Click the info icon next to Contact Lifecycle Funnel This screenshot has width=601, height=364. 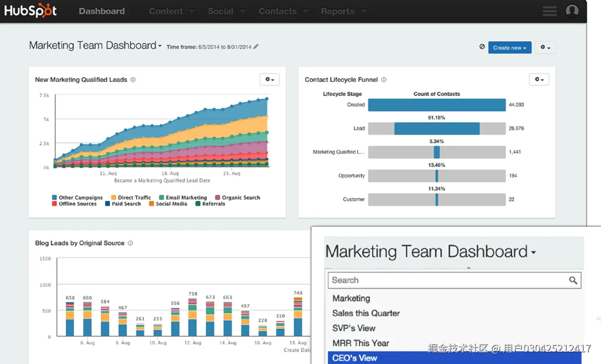point(383,80)
